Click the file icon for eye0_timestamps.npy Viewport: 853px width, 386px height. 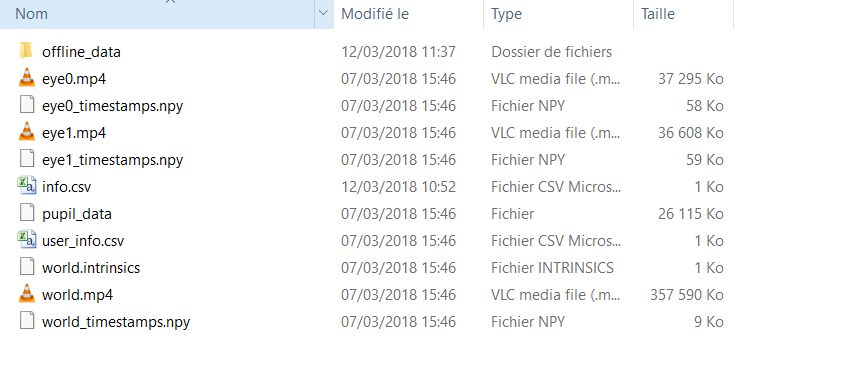27,105
